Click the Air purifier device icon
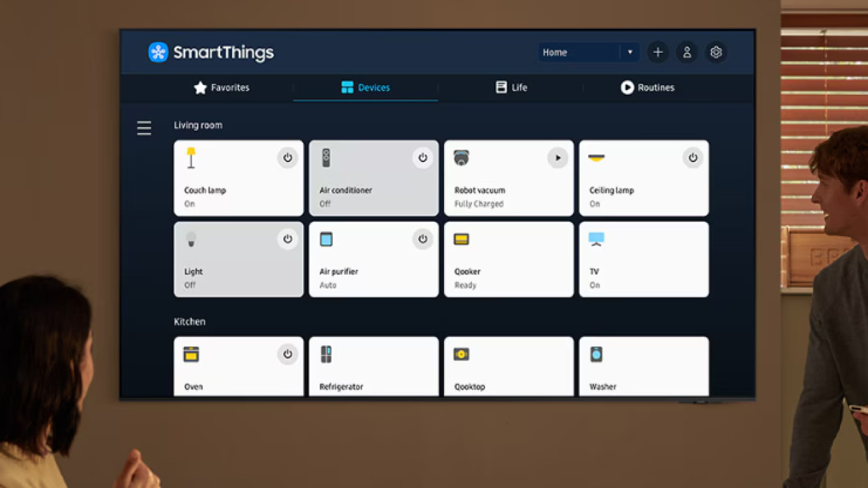Image resolution: width=868 pixels, height=488 pixels. [326, 239]
